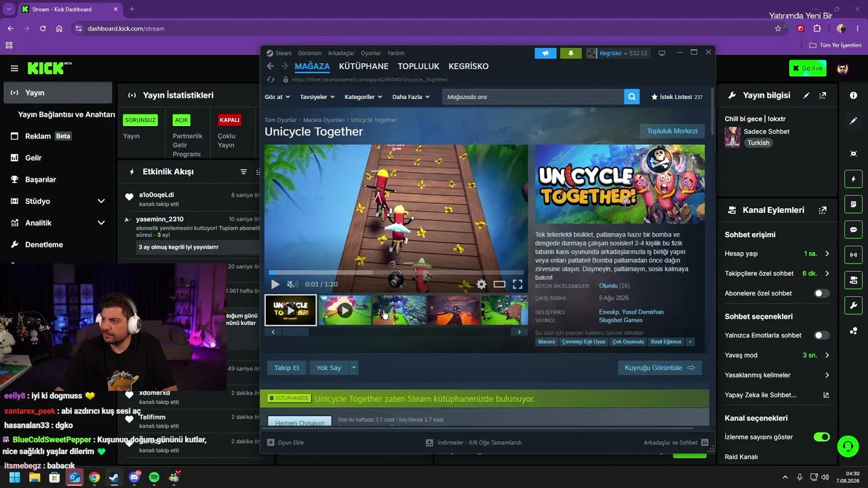Open Spotify from the Windows taskbar

154,477
